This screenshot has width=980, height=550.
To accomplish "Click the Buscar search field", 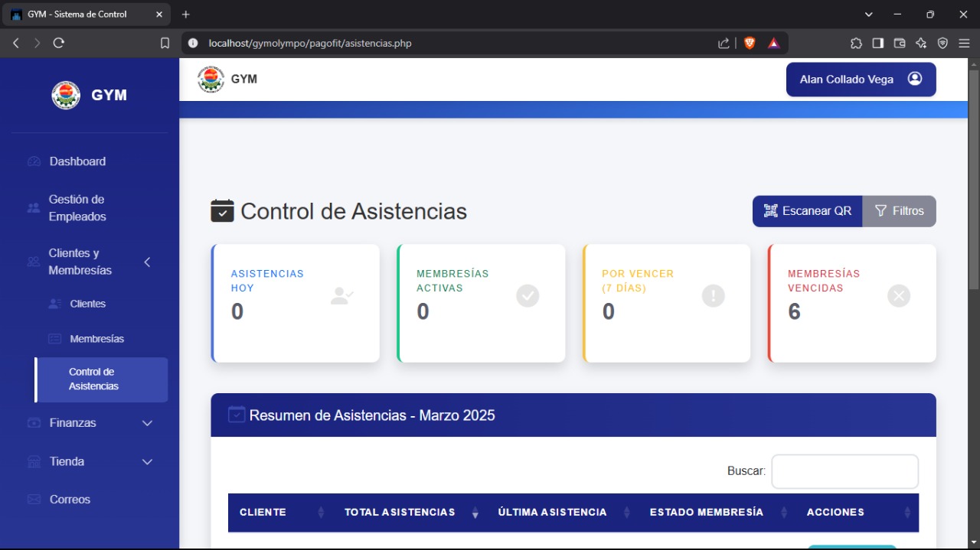I will point(844,471).
